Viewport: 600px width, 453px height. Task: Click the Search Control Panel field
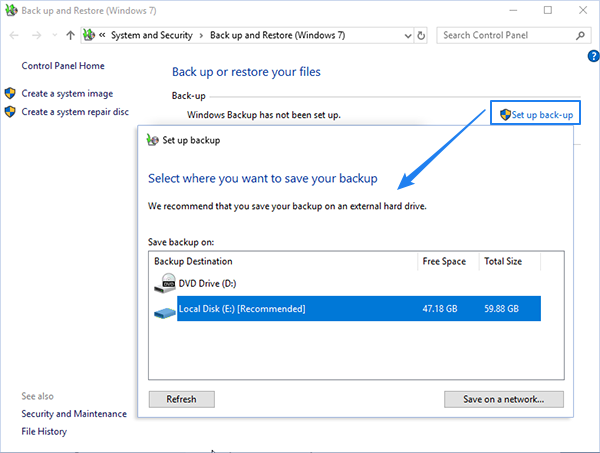coord(514,35)
